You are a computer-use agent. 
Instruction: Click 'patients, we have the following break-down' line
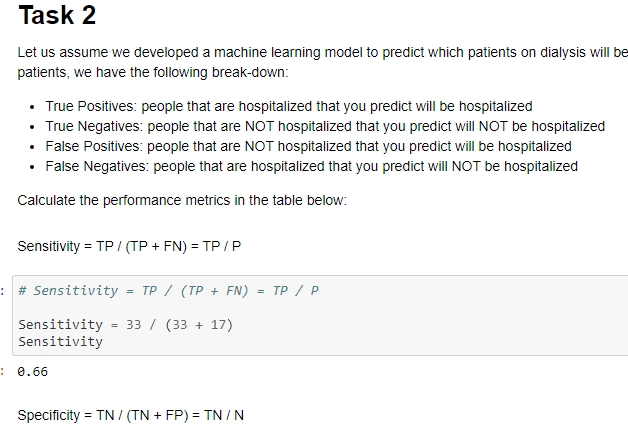[153, 72]
